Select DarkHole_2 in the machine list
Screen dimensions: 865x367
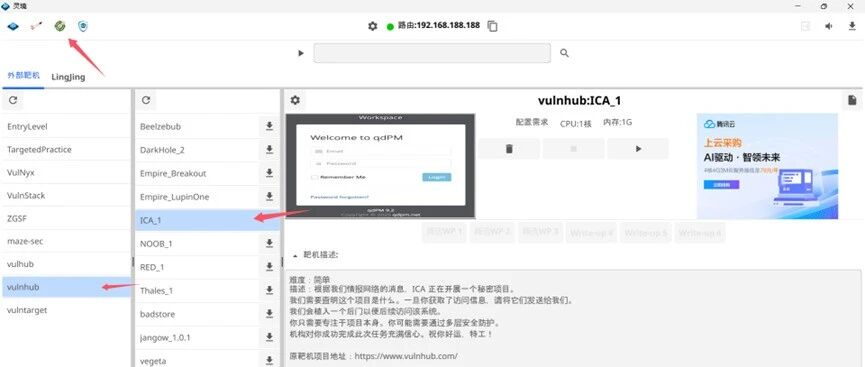pos(196,150)
